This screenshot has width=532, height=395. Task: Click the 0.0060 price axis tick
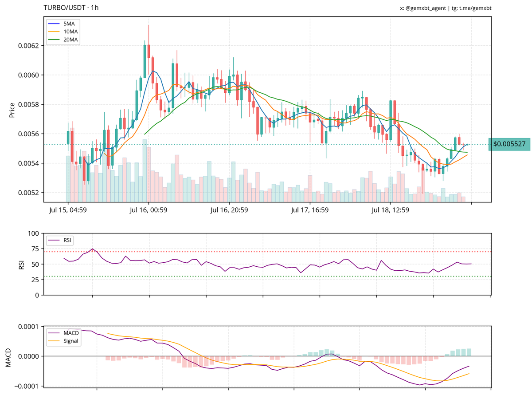tap(29, 75)
